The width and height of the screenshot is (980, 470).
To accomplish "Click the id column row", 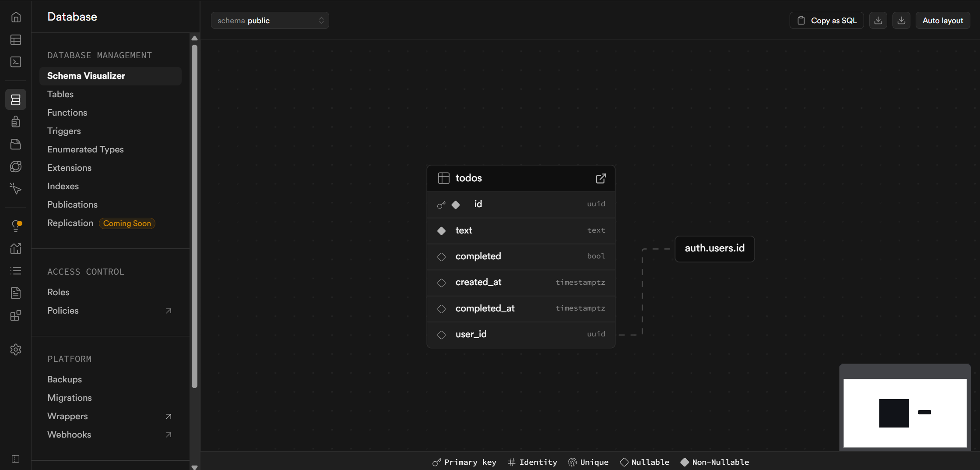I will tap(521, 205).
